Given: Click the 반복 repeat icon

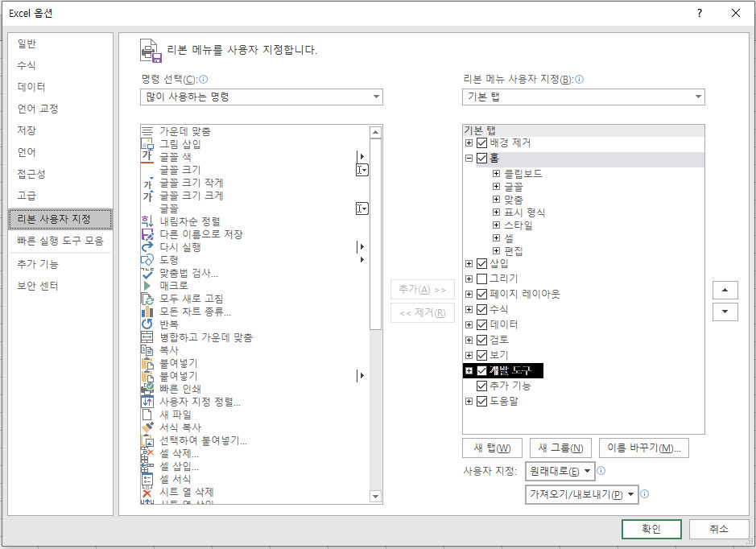Looking at the screenshot, I should [x=147, y=324].
